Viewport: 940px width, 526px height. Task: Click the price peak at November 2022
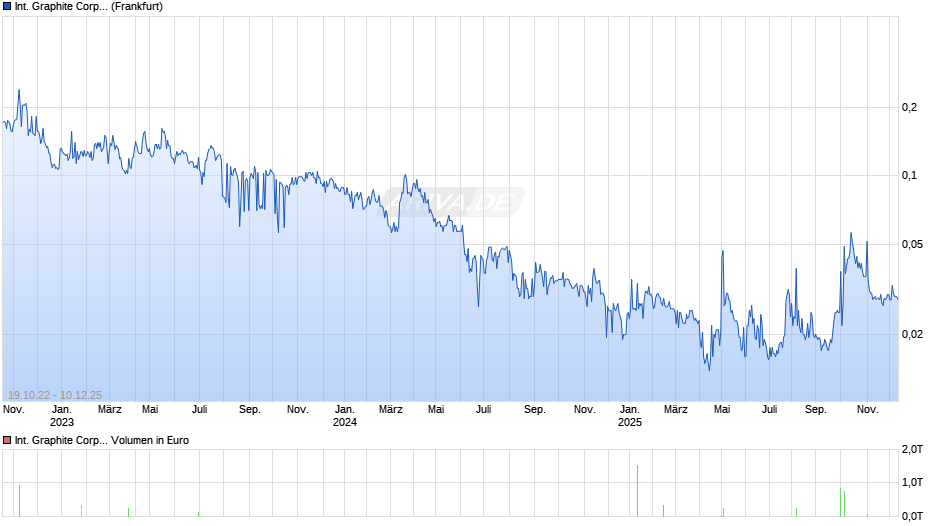[19, 91]
